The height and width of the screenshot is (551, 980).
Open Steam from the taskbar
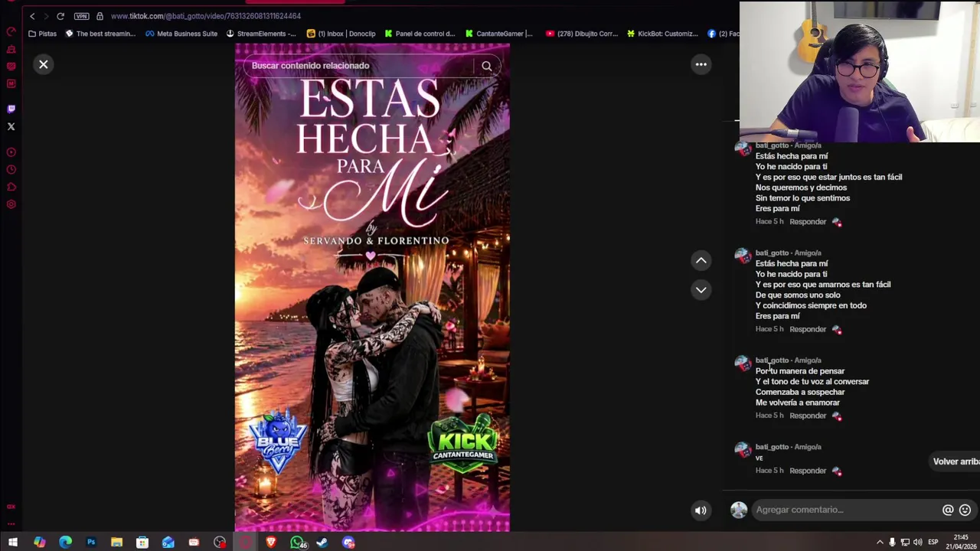[322, 543]
